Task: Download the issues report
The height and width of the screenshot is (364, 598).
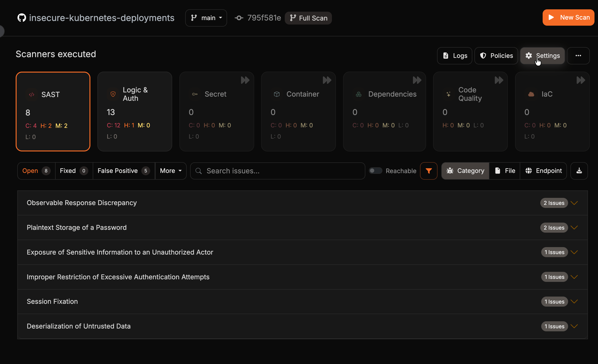Action: (579, 171)
